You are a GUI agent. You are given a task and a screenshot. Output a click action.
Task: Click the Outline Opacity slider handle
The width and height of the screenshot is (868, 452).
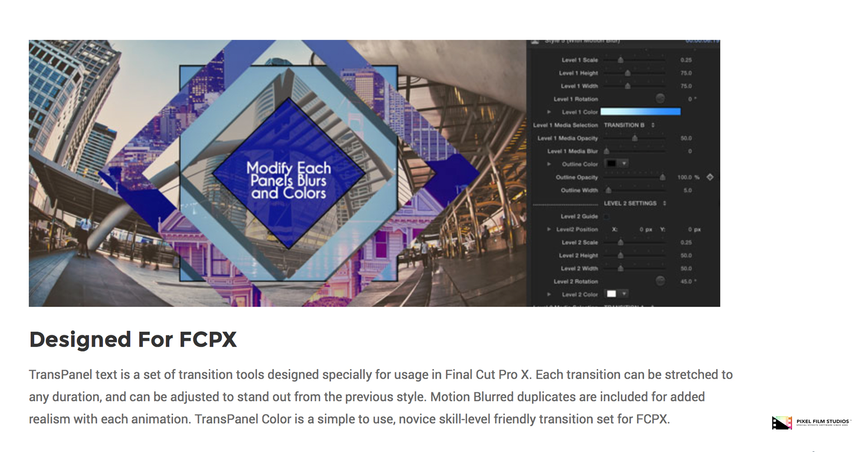coord(662,177)
